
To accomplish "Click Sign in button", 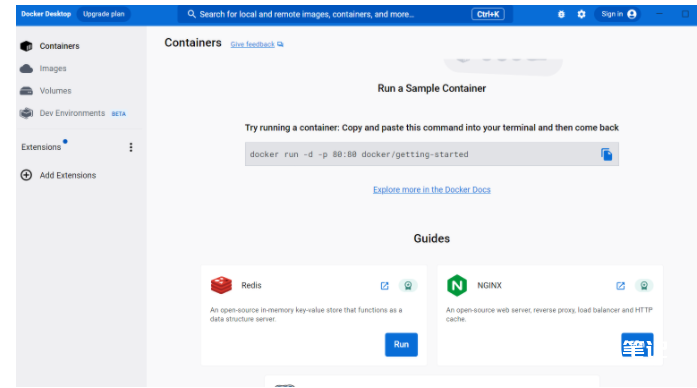I will [617, 14].
